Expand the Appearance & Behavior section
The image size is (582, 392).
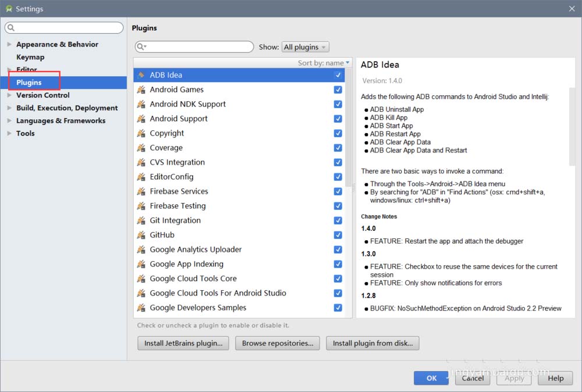pyautogui.click(x=9, y=44)
